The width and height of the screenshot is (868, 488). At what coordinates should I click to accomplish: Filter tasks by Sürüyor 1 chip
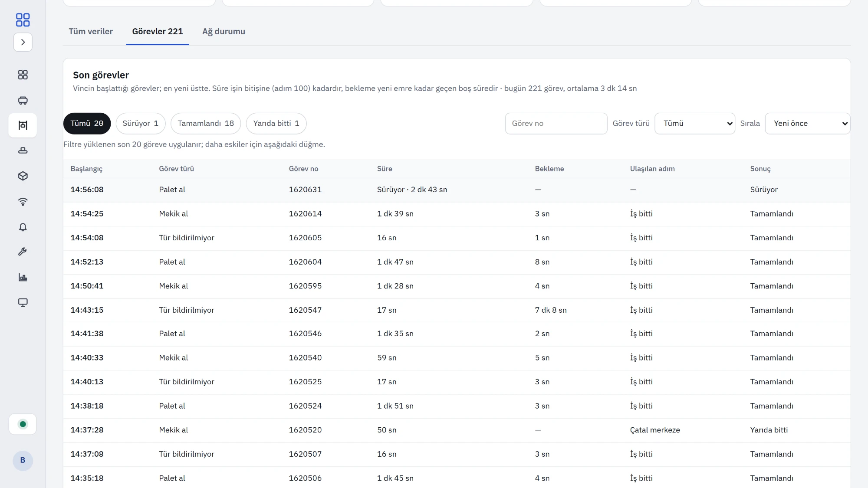141,124
